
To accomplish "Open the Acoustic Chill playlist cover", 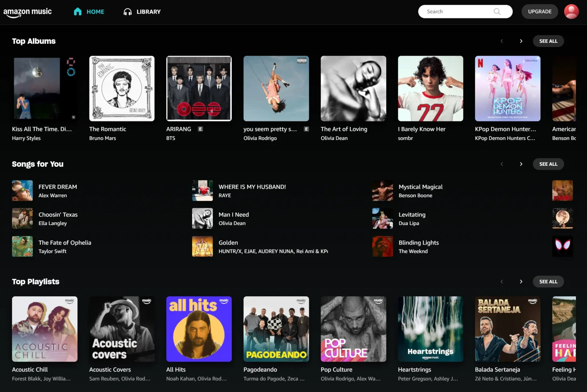I will (x=45, y=329).
